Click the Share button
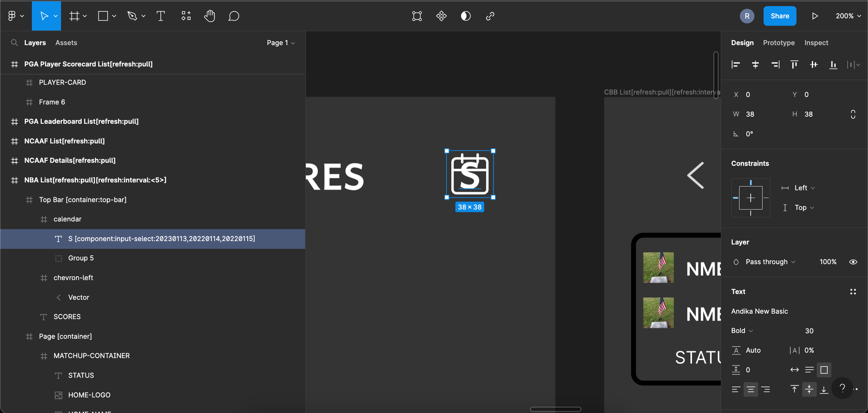The height and width of the screenshot is (413, 868). click(780, 16)
